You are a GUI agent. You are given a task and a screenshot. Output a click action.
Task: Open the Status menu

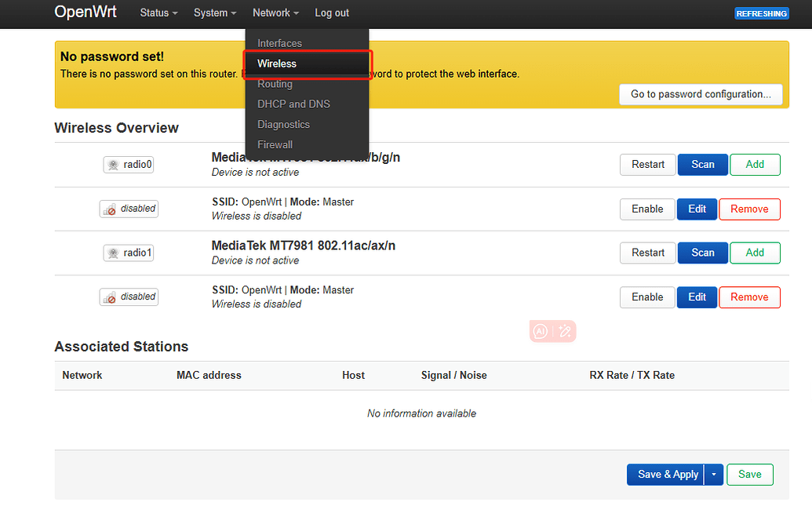[x=158, y=13]
